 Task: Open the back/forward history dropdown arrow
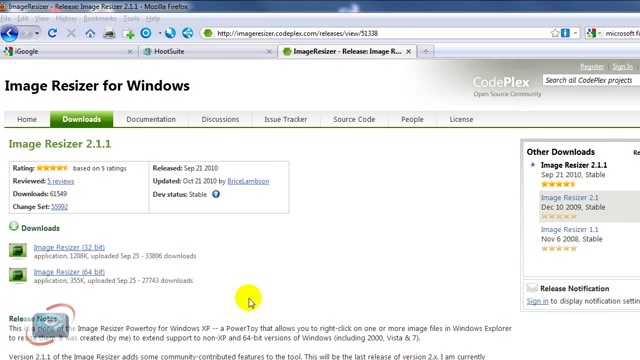coord(37,33)
